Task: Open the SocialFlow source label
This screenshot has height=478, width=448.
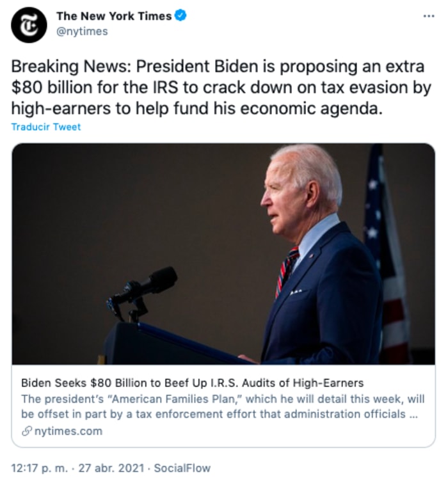Action: [x=184, y=468]
